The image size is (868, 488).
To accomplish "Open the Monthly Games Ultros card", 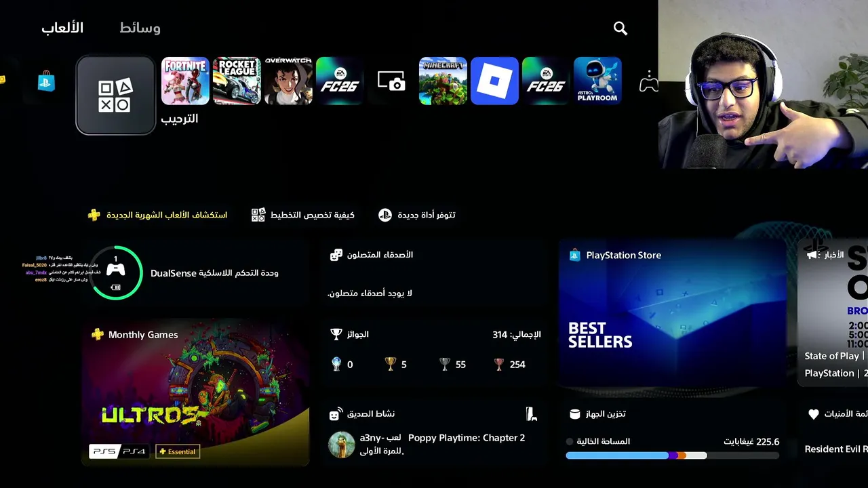I will [195, 392].
